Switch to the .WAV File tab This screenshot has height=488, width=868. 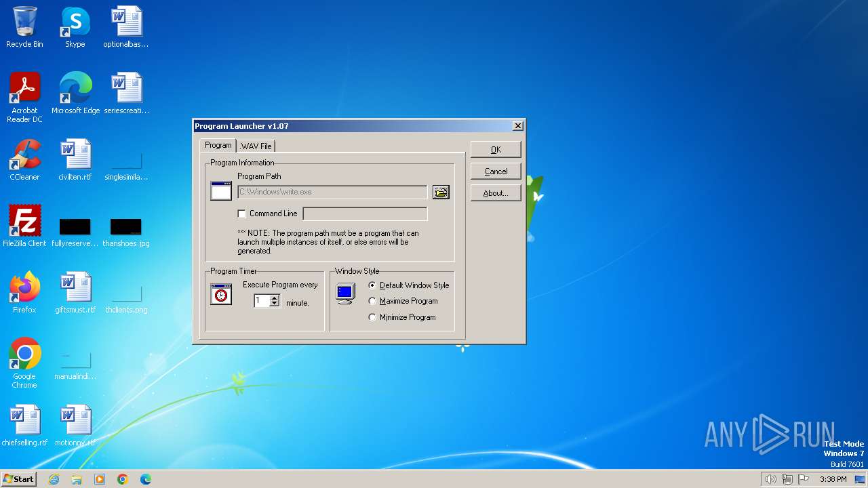point(256,146)
